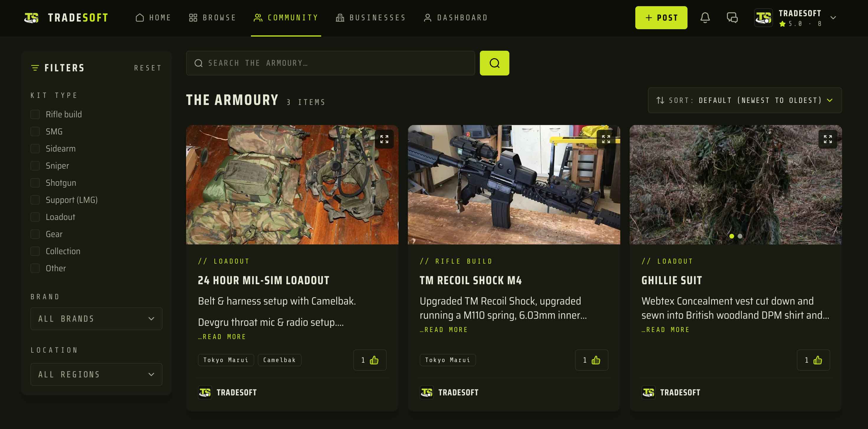Screen dimensions: 868x429
Task: Check the Collection filter
Action: 35,251
